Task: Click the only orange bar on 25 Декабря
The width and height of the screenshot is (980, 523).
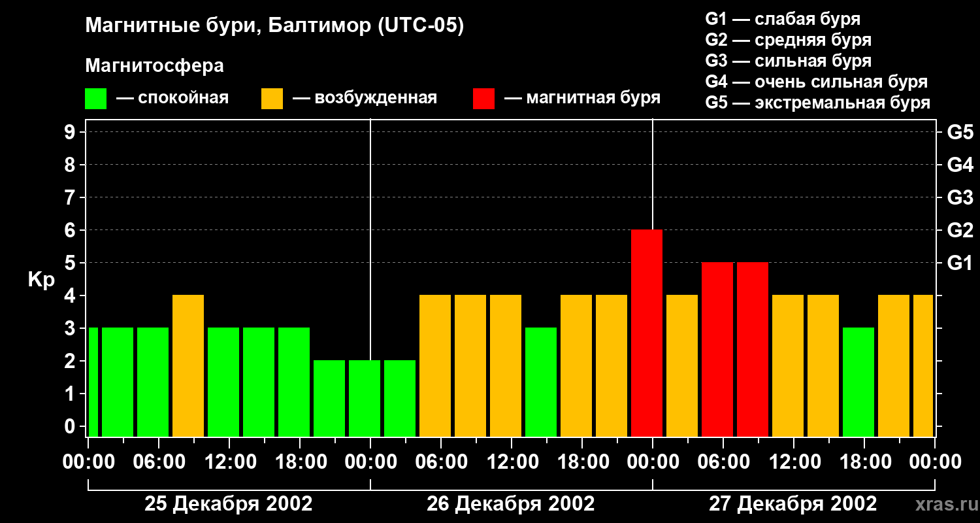Action: click(188, 365)
